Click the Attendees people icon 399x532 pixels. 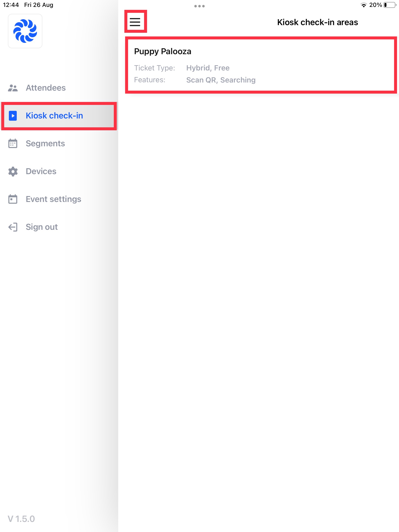[x=13, y=88]
